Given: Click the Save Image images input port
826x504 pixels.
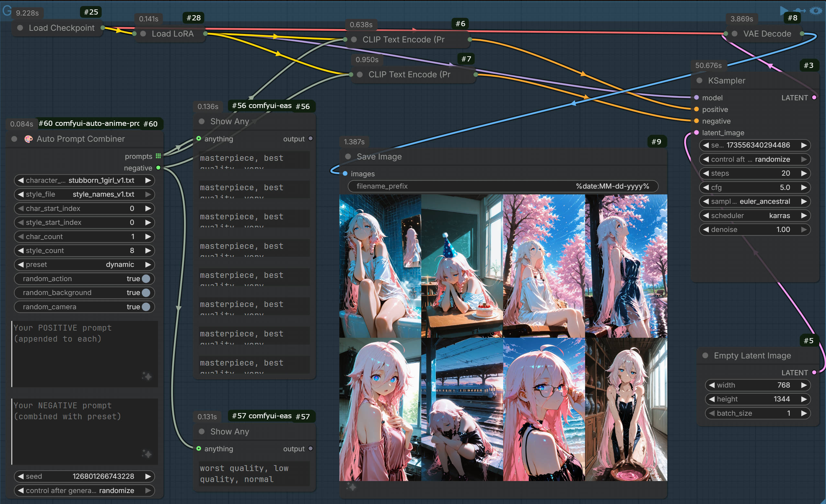Looking at the screenshot, I should click(x=345, y=173).
